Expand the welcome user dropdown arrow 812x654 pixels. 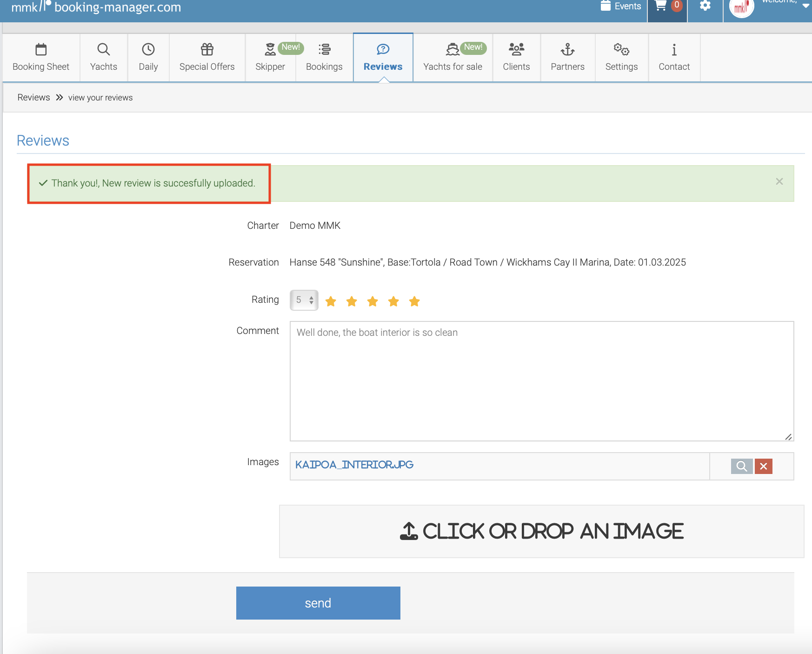click(805, 6)
